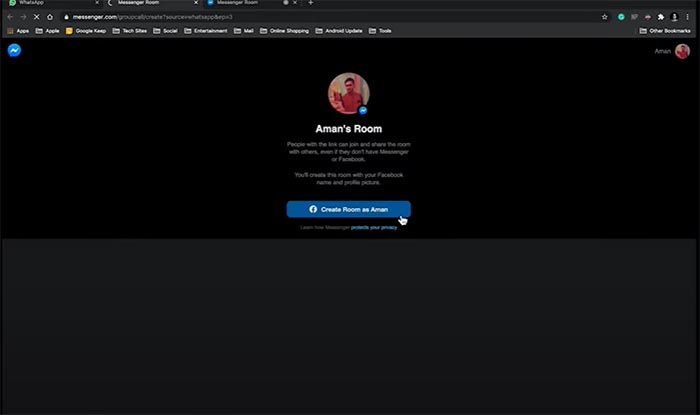Click the Aman's Room heading
700x415 pixels.
coord(349,129)
